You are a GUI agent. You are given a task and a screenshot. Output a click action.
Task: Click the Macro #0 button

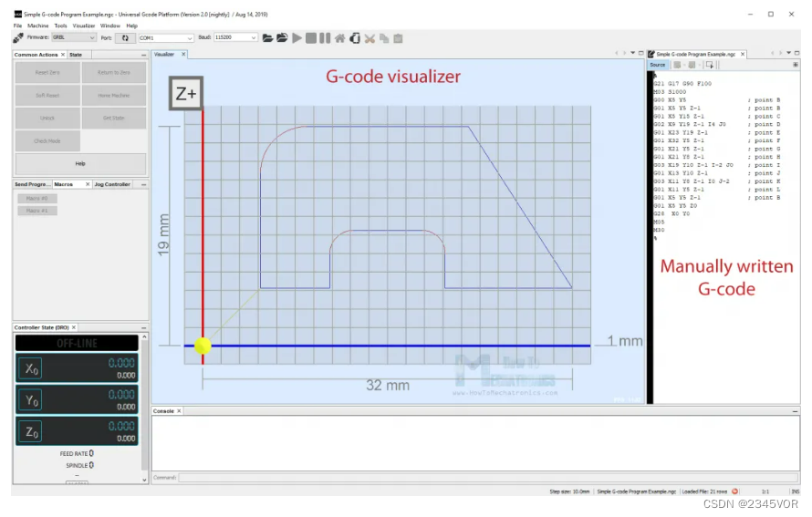click(x=37, y=198)
